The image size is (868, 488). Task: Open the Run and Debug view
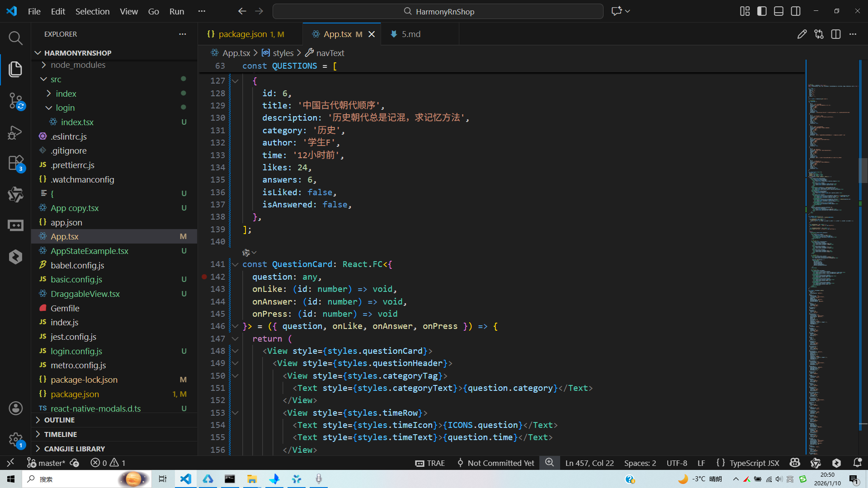pyautogui.click(x=15, y=132)
